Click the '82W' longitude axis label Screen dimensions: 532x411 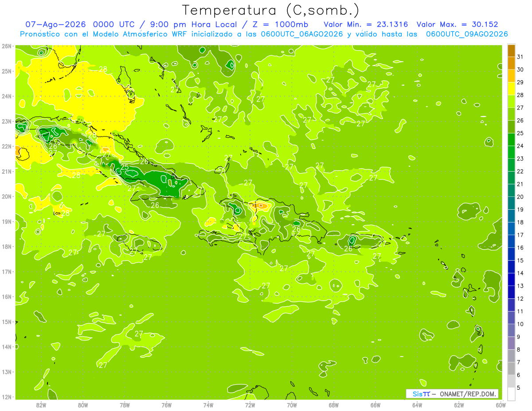pyautogui.click(x=41, y=405)
